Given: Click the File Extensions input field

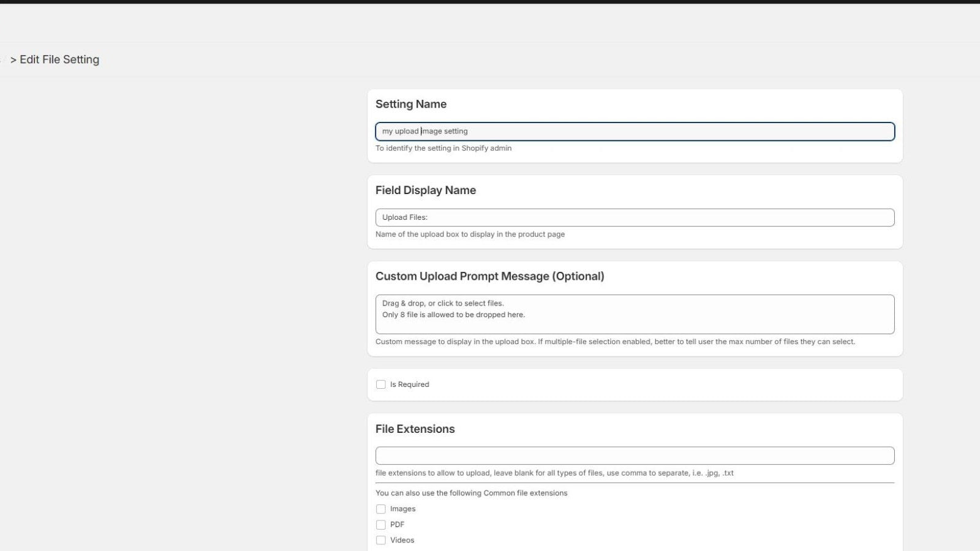Looking at the screenshot, I should coord(635,455).
